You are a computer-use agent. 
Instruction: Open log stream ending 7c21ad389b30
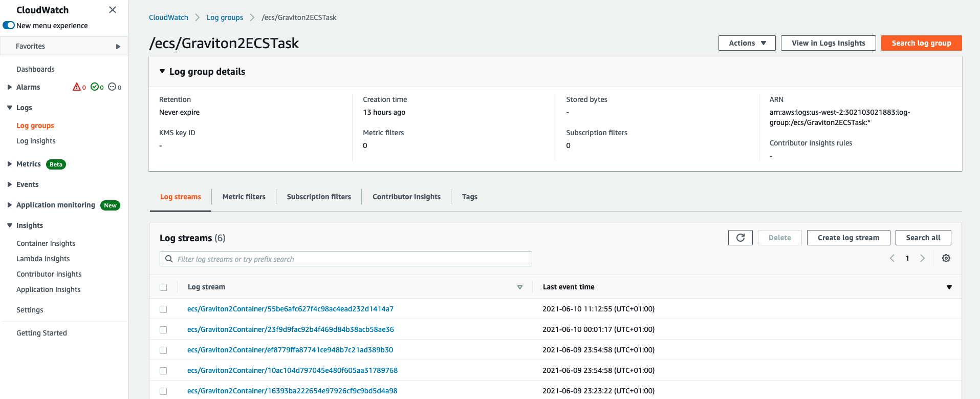(290, 350)
